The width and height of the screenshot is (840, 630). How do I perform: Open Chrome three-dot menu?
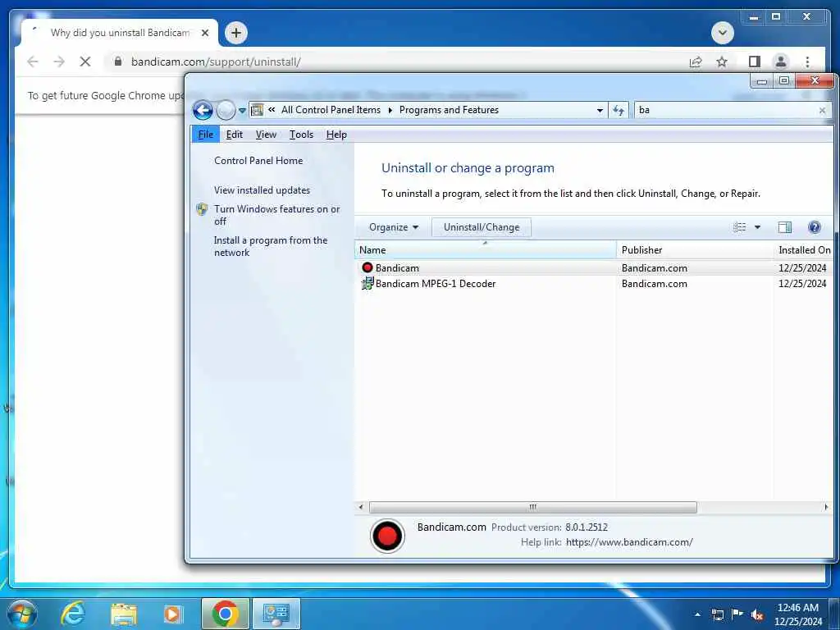point(807,62)
